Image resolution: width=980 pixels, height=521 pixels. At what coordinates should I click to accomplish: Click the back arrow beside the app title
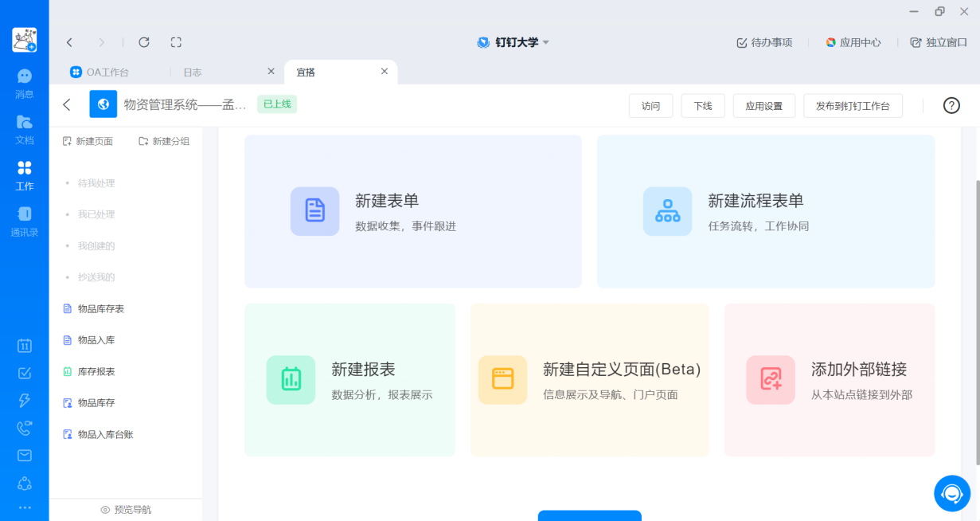67,104
